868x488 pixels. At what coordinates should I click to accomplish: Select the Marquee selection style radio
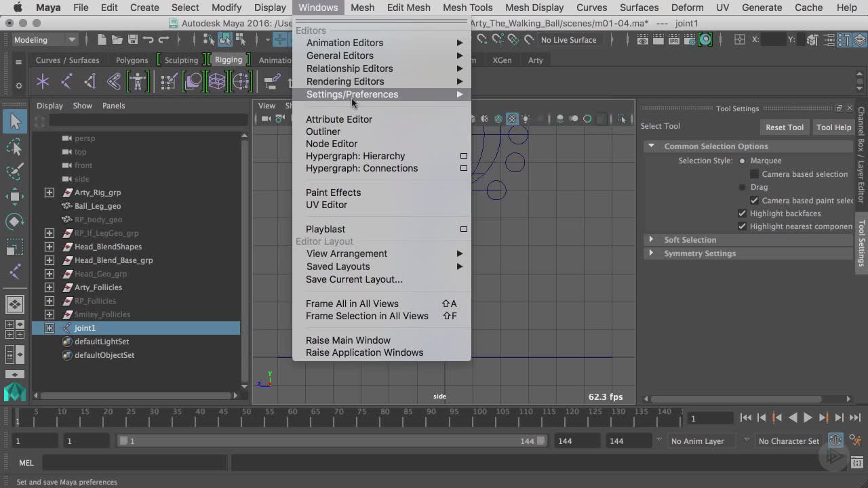pyautogui.click(x=742, y=161)
